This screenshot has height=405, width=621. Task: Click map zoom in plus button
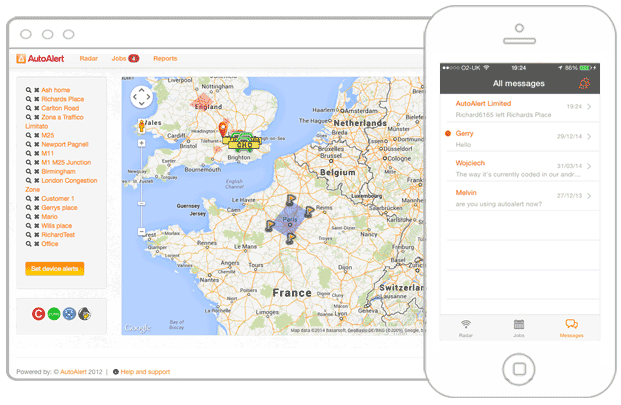[x=141, y=143]
